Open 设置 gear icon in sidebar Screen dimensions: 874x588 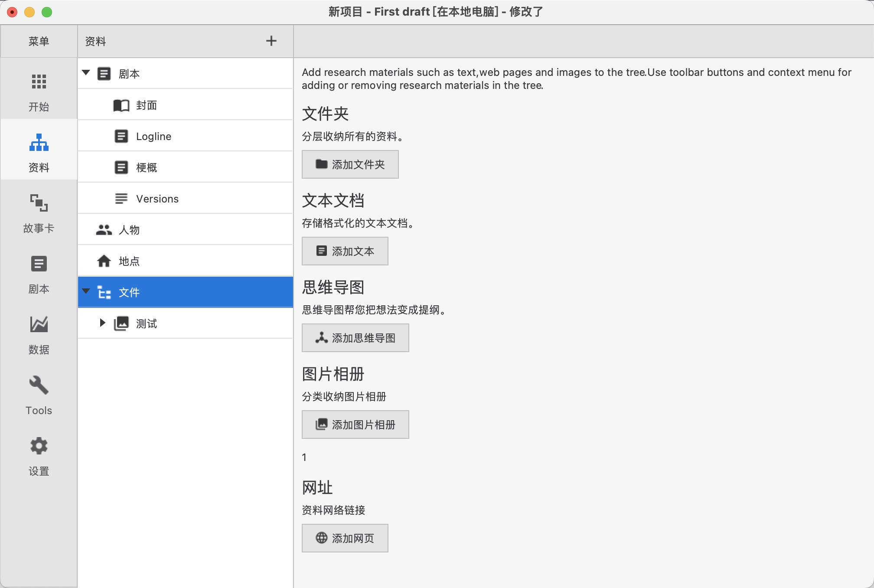click(x=39, y=446)
